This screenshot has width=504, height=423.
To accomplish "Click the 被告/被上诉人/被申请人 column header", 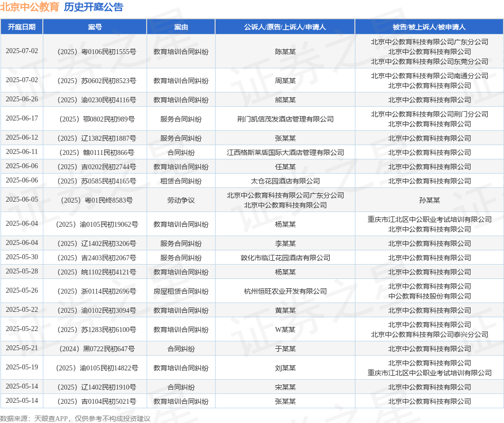I will [429, 27].
